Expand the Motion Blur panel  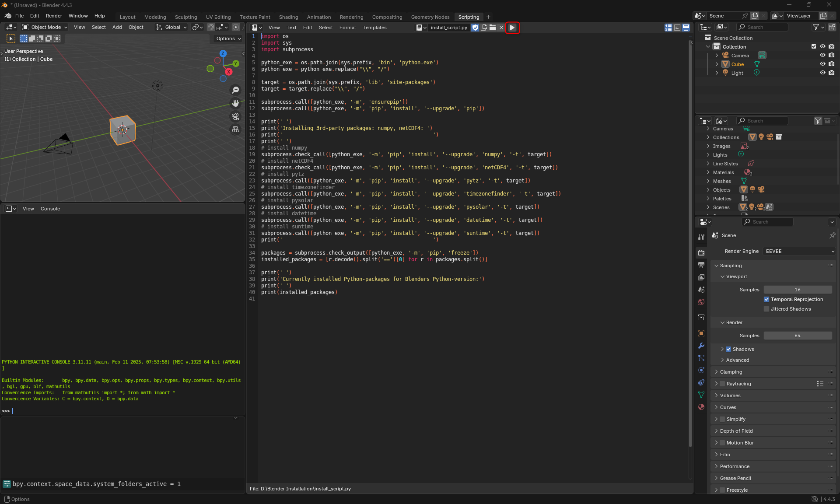click(x=716, y=443)
